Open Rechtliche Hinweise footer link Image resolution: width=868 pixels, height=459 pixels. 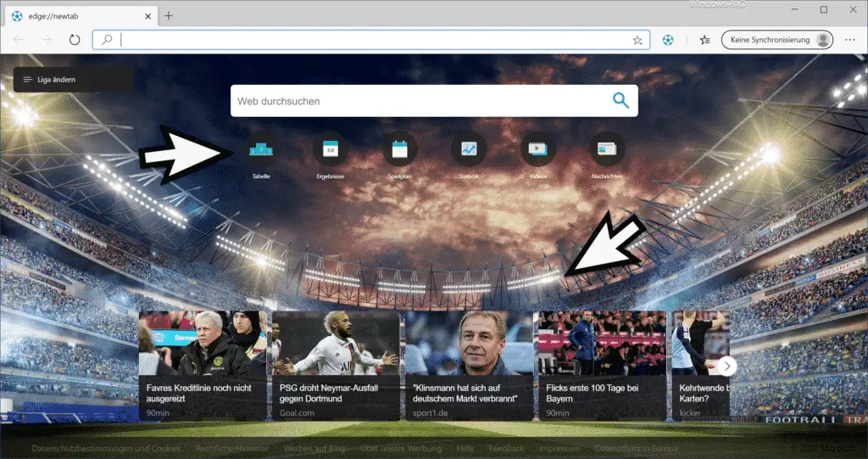(x=232, y=449)
